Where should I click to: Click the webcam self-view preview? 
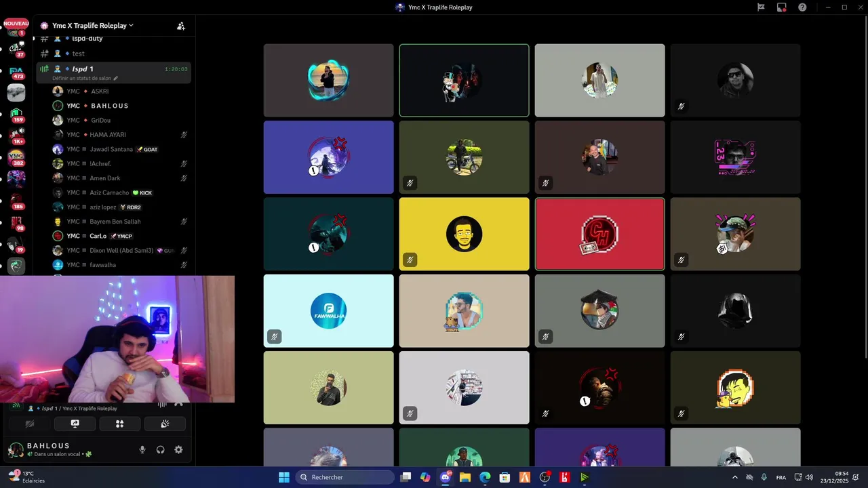[117, 339]
